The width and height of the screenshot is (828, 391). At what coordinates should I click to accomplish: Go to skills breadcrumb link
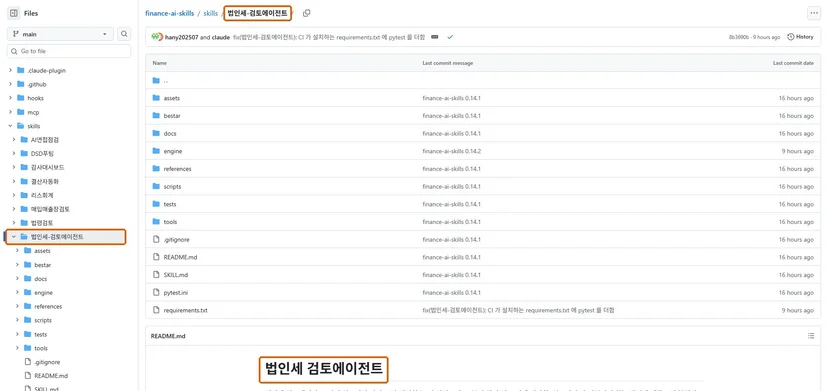point(210,13)
